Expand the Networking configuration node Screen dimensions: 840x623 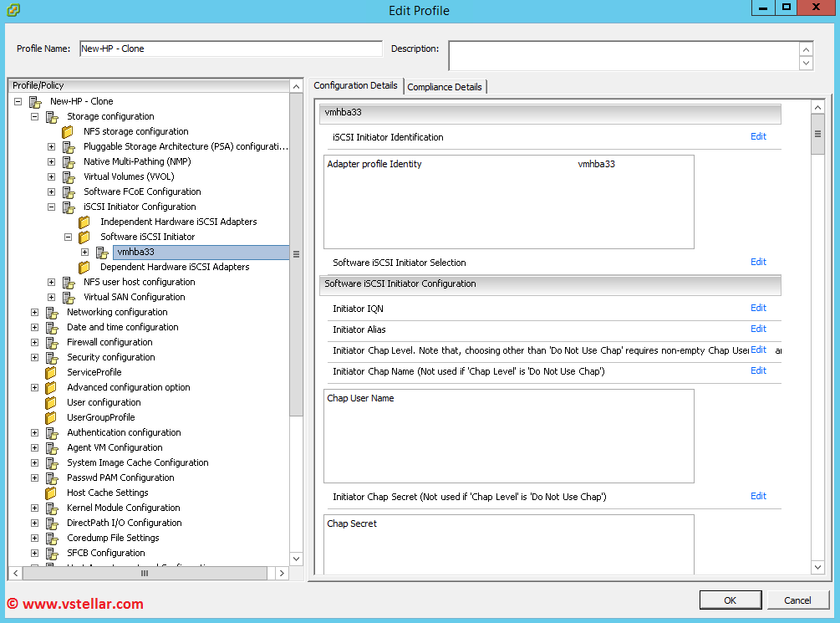34,313
